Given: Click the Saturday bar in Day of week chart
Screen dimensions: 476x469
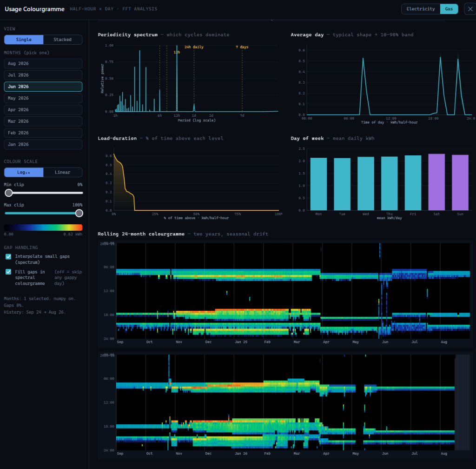Looking at the screenshot, I should pos(436,182).
